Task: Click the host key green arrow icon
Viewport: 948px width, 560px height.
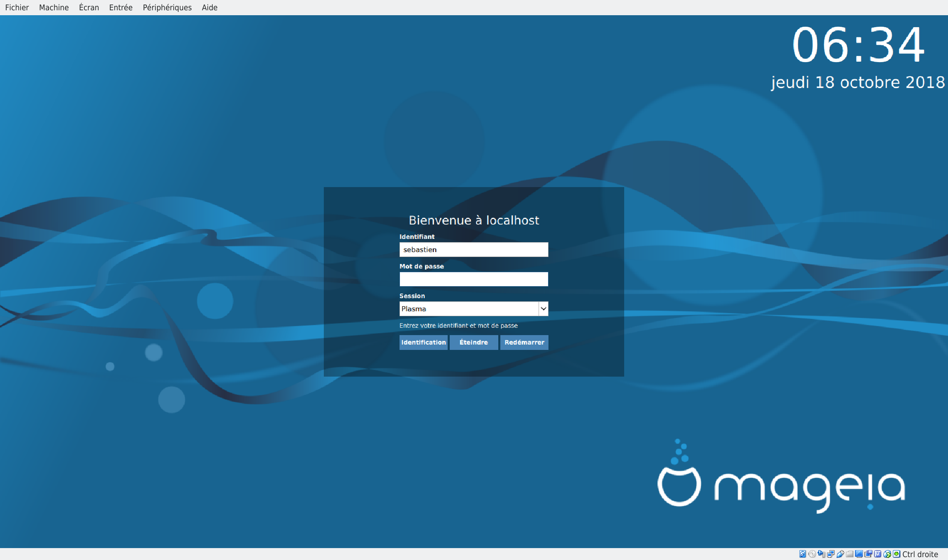Action: click(897, 554)
